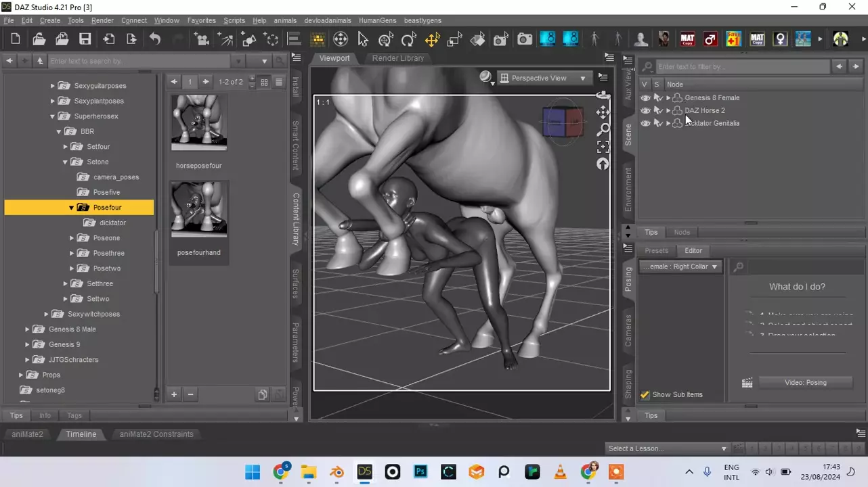Hide the Genesis 8 Female node
868x487 pixels.
click(x=645, y=98)
